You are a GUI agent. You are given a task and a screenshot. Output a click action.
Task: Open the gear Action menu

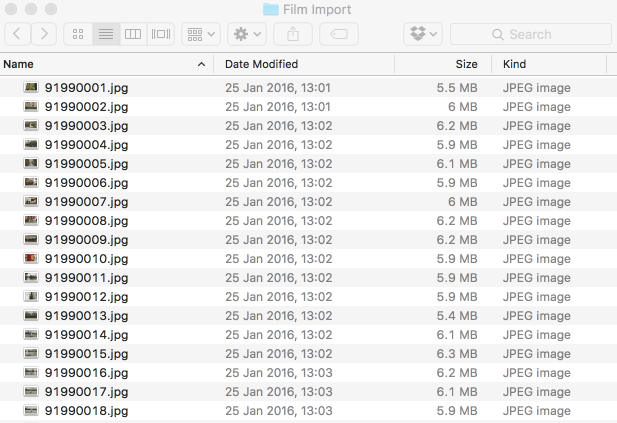(247, 34)
